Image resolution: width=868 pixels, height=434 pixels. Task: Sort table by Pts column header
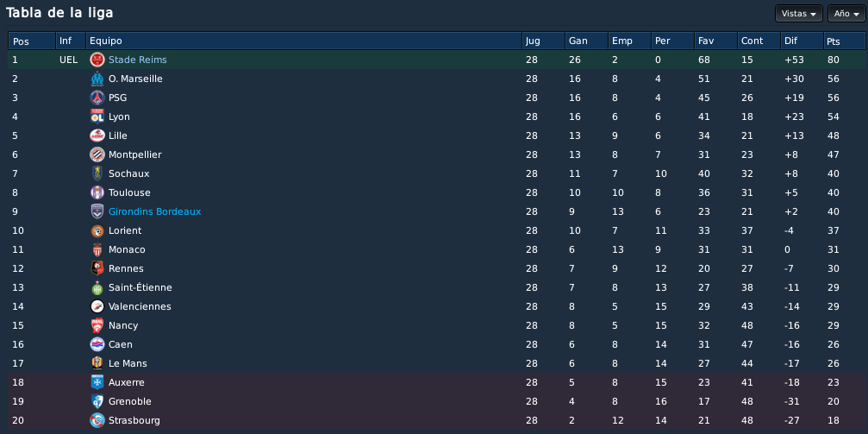(x=844, y=41)
